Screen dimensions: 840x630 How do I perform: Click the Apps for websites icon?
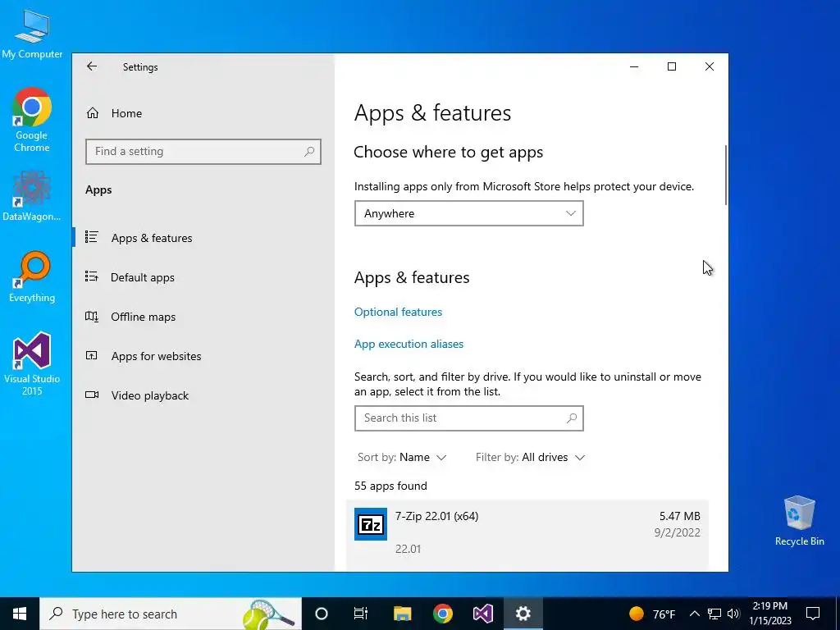pyautogui.click(x=92, y=356)
